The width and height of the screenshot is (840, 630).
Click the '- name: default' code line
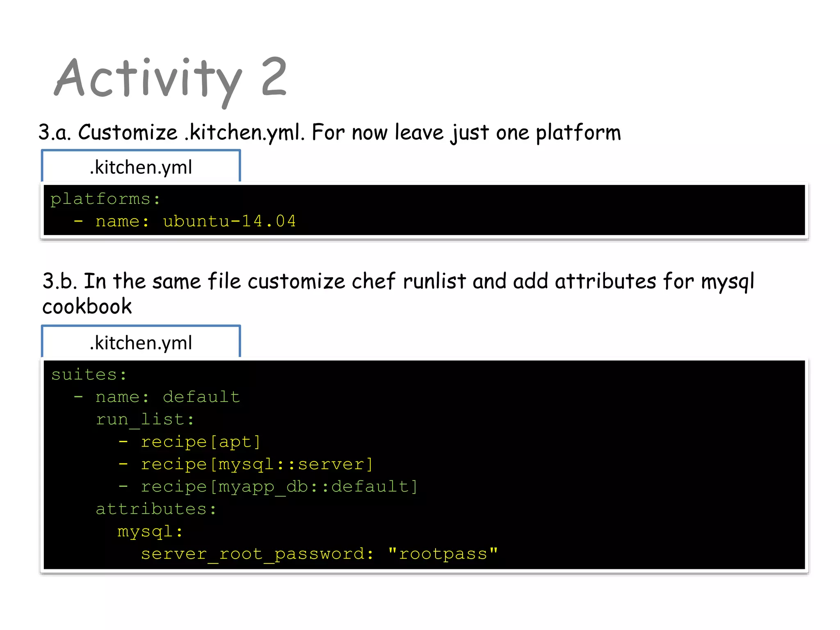157,397
